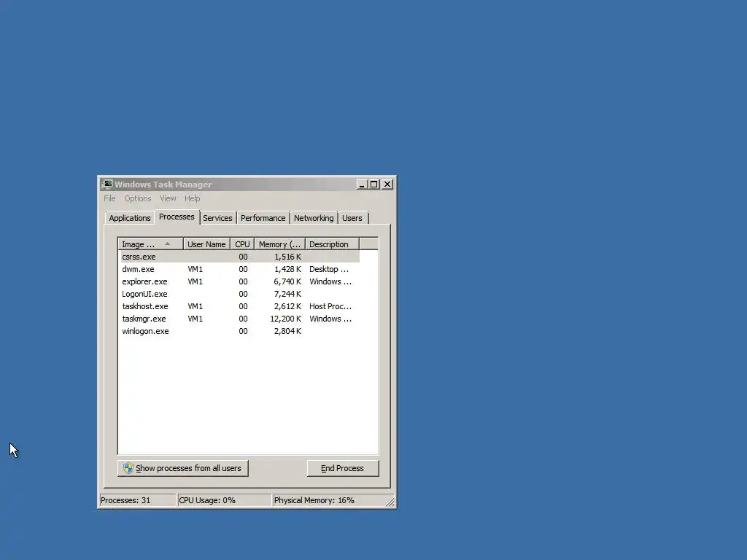Sort by Description column header
This screenshot has height=560, width=747.
[332, 244]
